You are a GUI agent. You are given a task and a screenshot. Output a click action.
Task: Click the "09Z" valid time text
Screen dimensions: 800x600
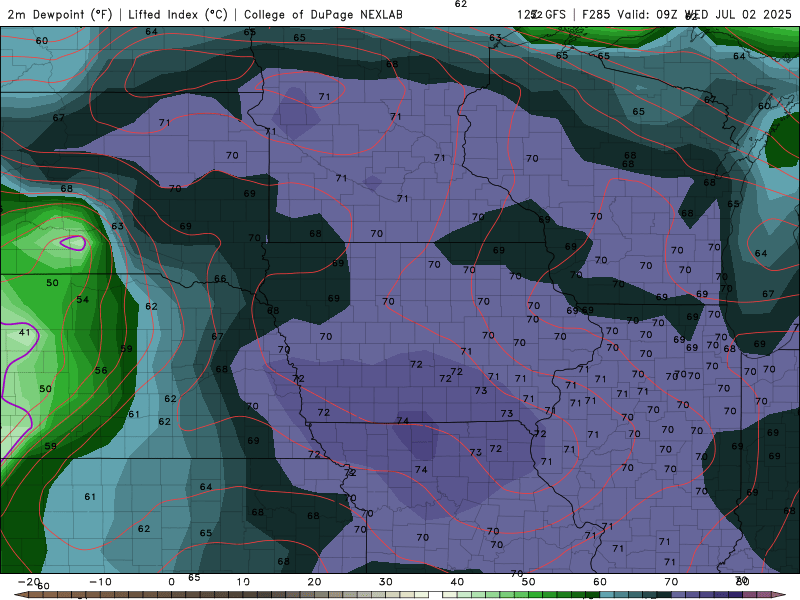(x=666, y=15)
